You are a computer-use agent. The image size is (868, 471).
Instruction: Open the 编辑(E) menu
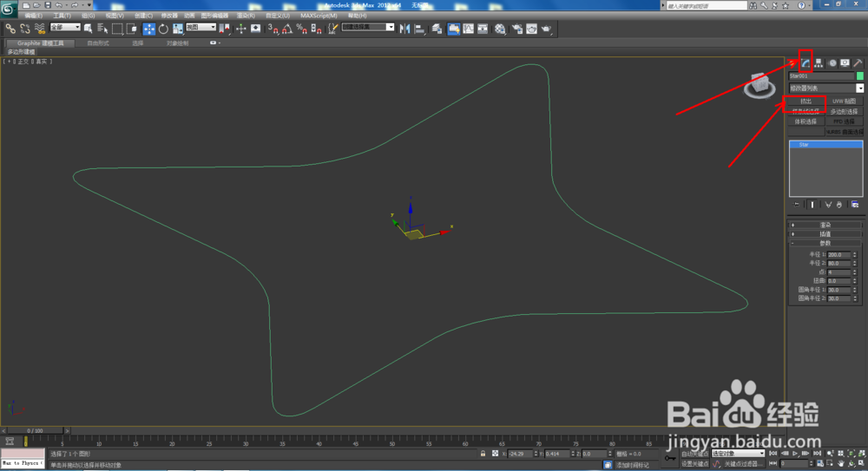[x=33, y=16]
